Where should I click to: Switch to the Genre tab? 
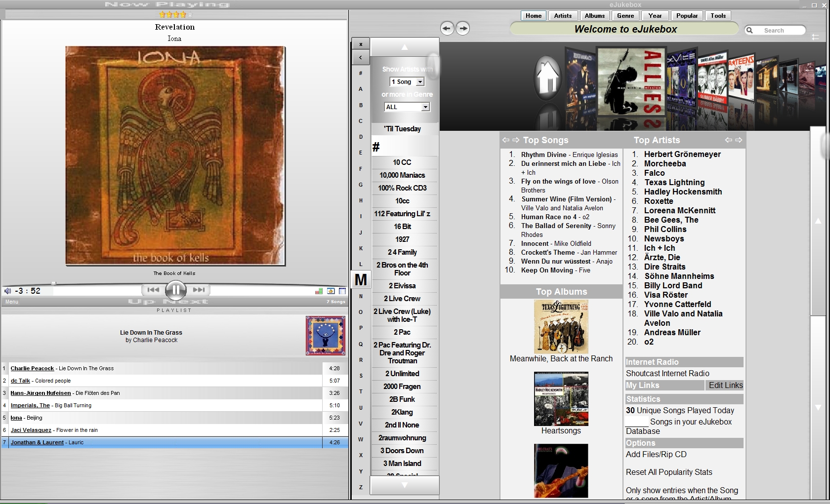(625, 16)
